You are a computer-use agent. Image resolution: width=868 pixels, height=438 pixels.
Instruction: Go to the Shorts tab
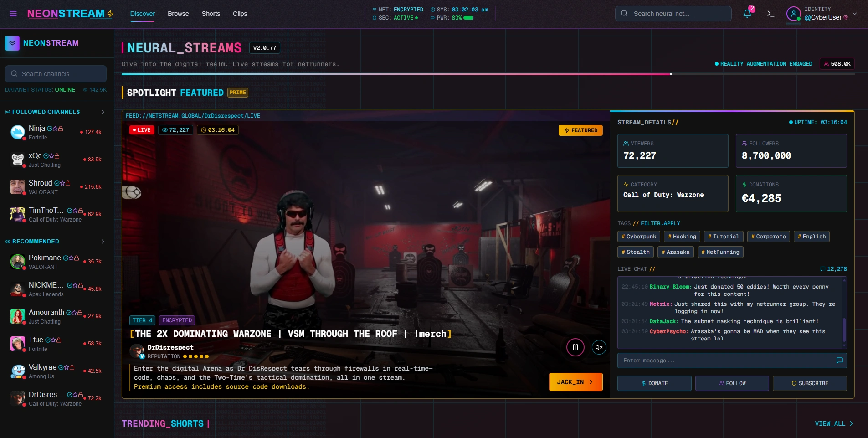pos(211,14)
